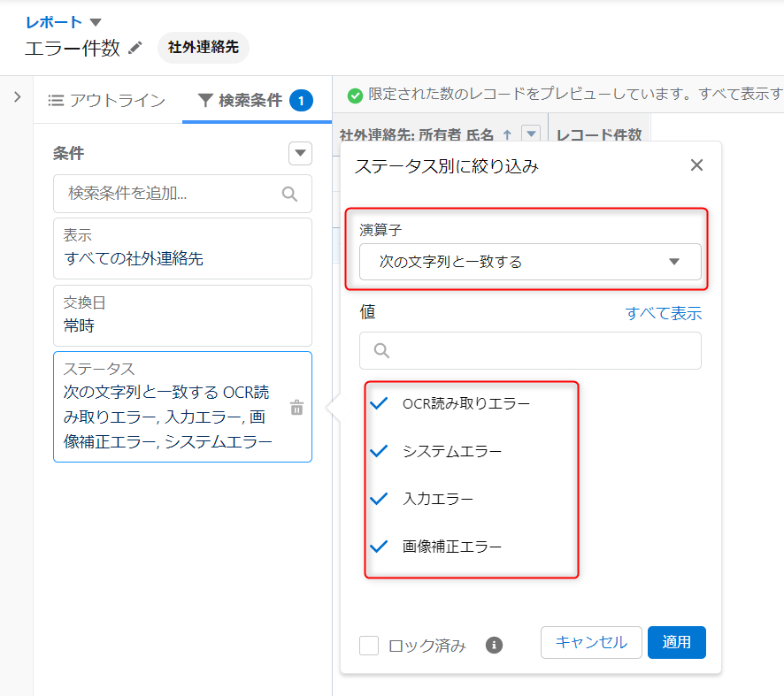Switch to the アウトライン tab

click(107, 101)
